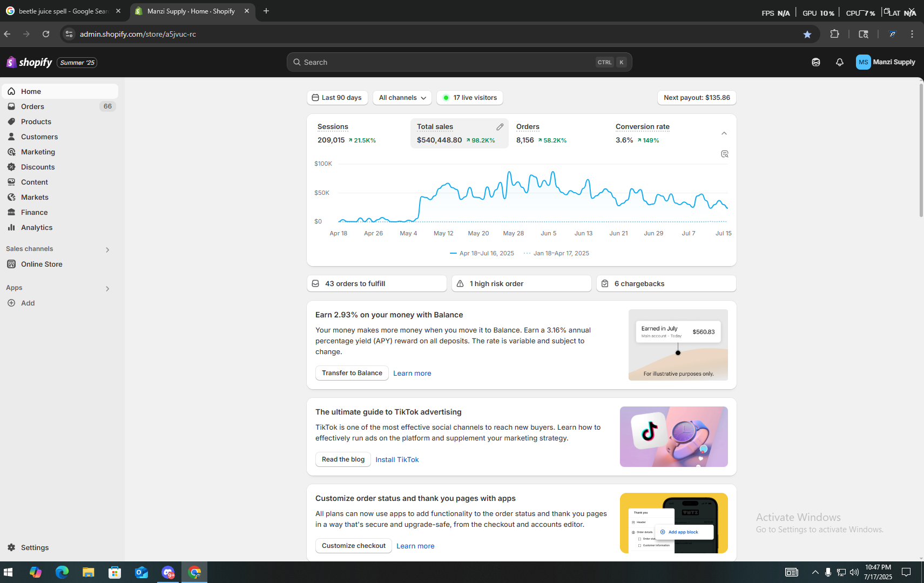
Task: Click the Add apps plus icon
Action: click(11, 303)
